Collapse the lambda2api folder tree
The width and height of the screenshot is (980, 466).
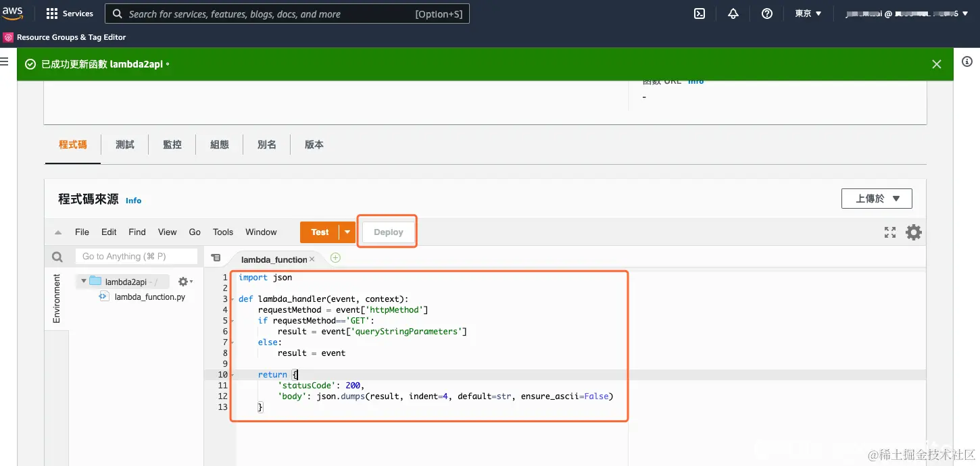[x=83, y=281]
